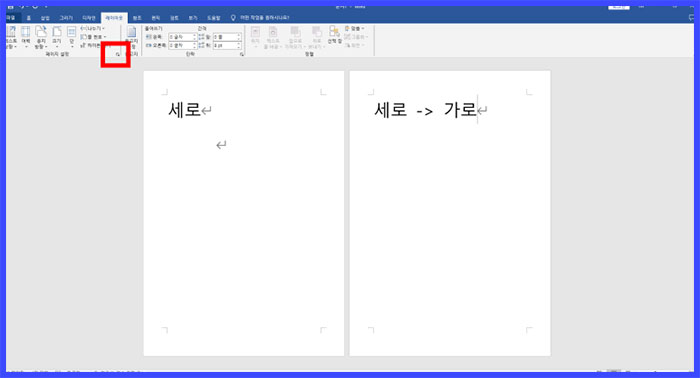Expand the Group (그룹화) dropdown

tap(356, 37)
